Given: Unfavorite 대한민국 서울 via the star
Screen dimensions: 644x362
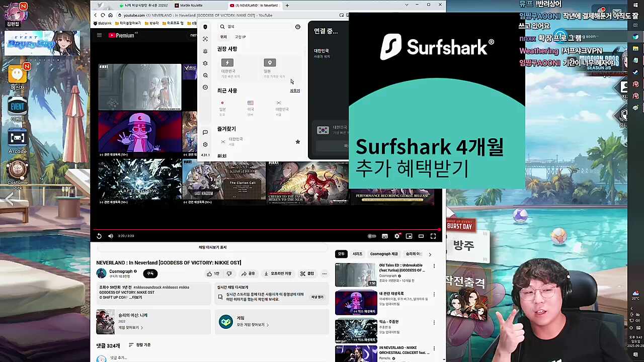Looking at the screenshot, I should (x=297, y=142).
